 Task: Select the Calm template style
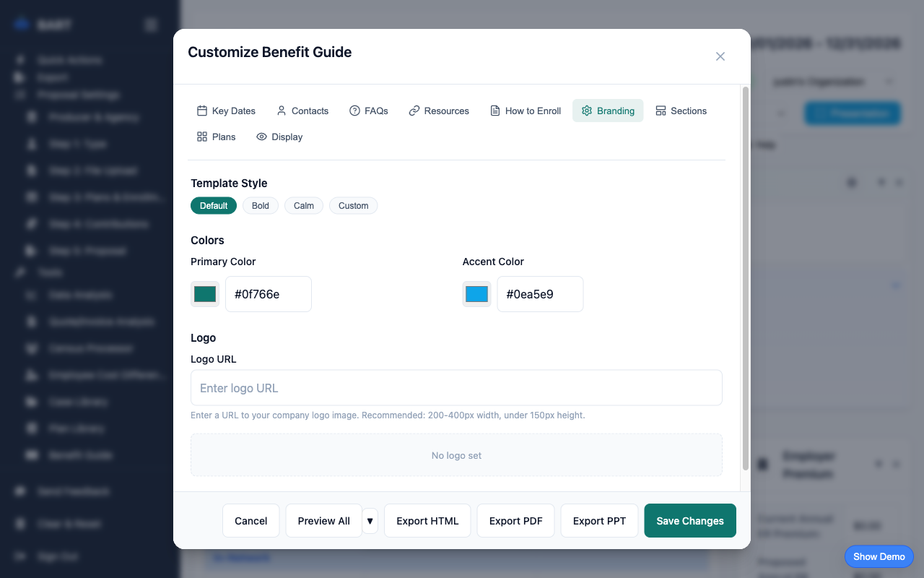coord(303,205)
